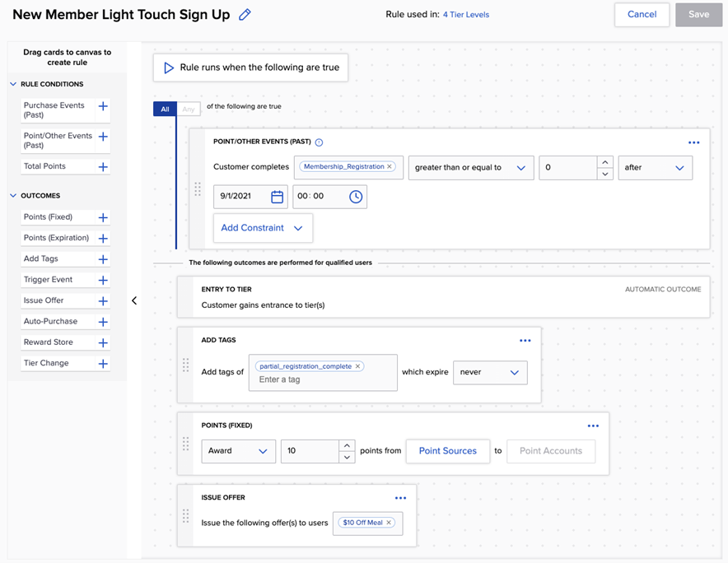Click plus icon next to Issue Offer
728x563 pixels.
click(103, 301)
